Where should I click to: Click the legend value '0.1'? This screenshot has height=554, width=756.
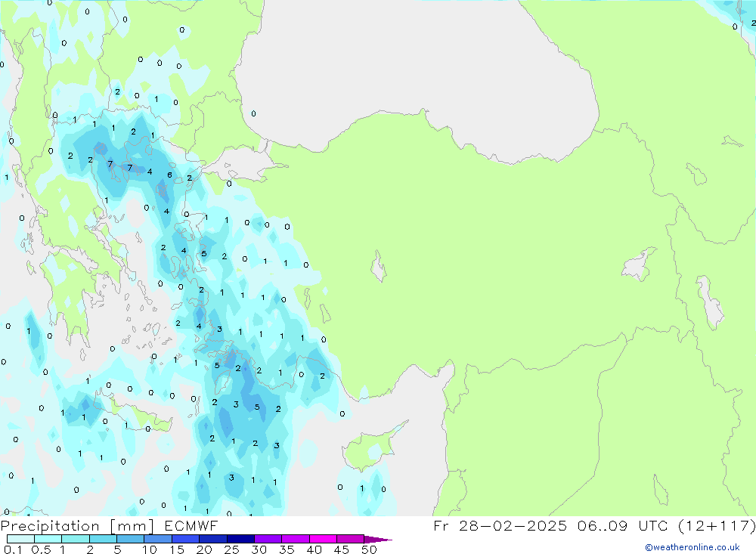13,549
